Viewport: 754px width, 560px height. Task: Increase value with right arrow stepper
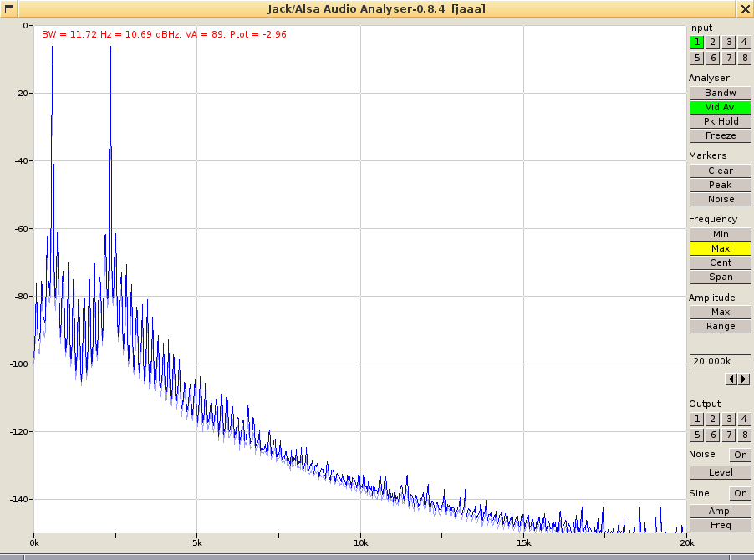coord(744,379)
